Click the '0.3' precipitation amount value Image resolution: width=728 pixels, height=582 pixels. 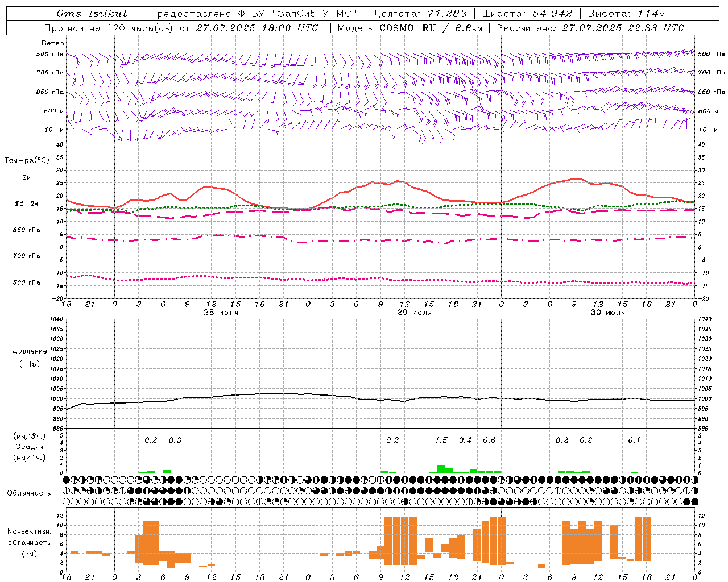[175, 440]
